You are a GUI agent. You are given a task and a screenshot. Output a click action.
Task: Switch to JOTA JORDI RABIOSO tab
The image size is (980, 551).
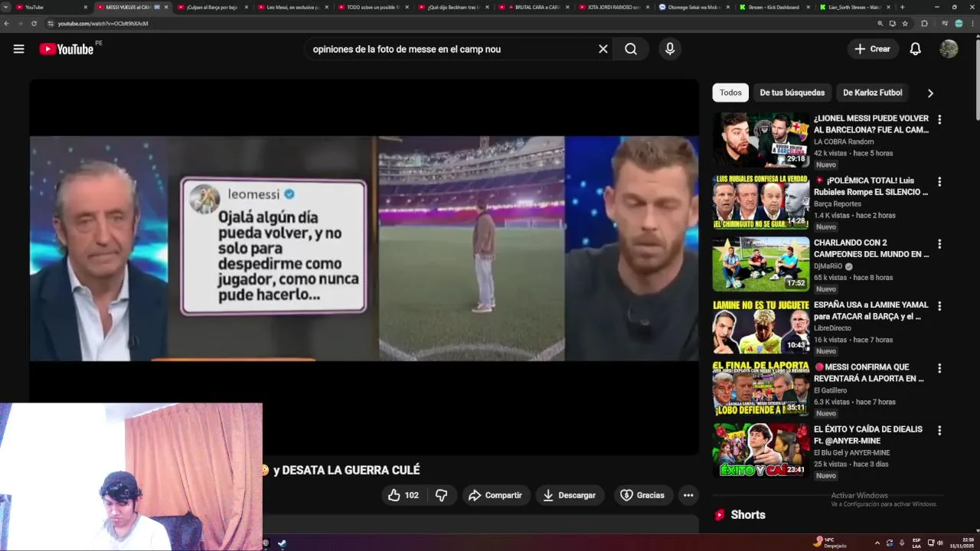tap(613, 7)
